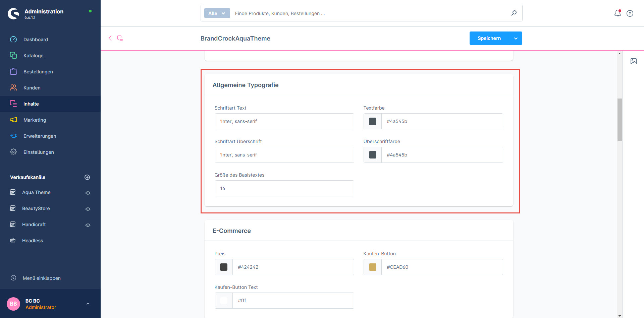Collapse the menu via Menü einklappen

pos(42,278)
